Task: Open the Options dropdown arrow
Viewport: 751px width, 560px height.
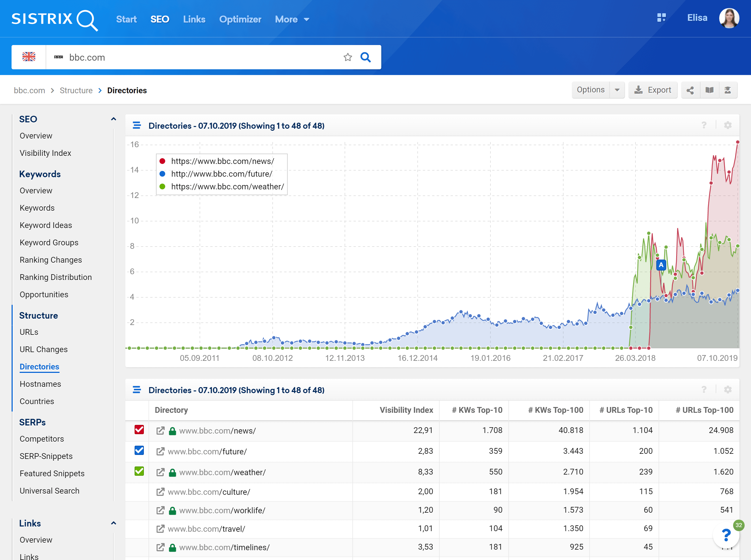Action: (617, 90)
